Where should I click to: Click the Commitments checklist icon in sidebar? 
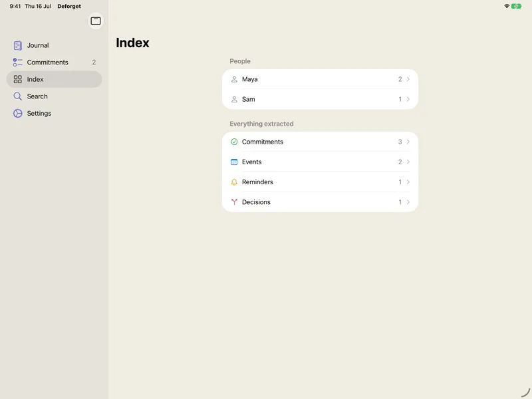(18, 63)
